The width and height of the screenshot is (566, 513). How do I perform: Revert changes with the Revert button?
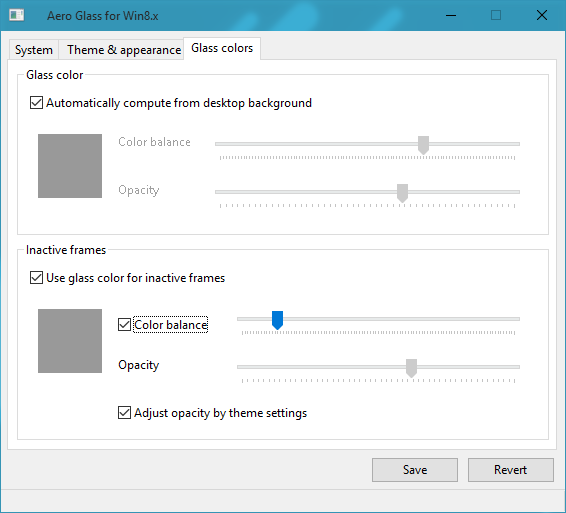[511, 470]
